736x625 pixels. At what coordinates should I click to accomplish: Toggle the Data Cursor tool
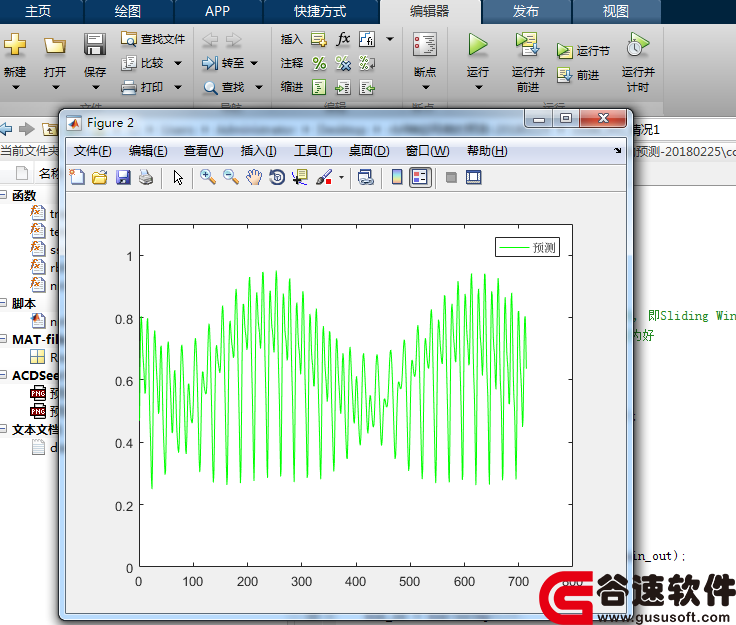300,177
